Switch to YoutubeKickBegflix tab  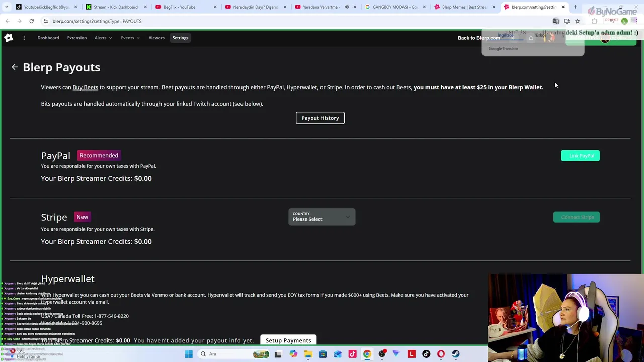(x=45, y=7)
